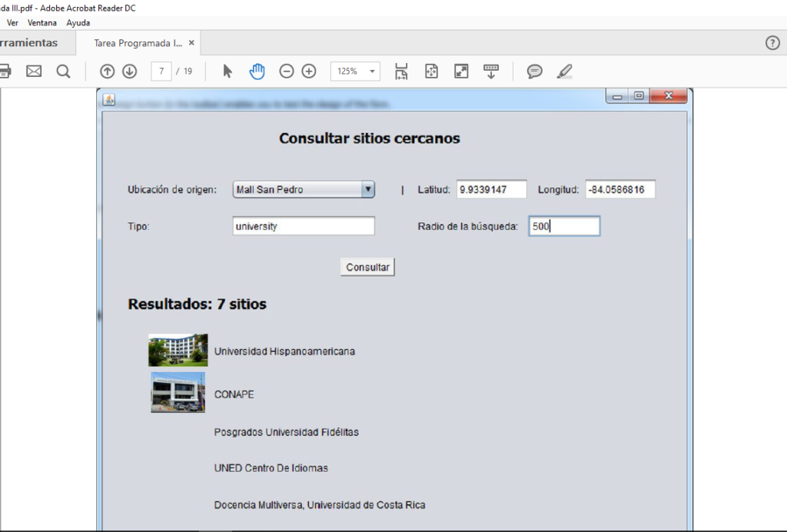Zoom out of the document
The width and height of the screenshot is (787, 532).
(286, 71)
